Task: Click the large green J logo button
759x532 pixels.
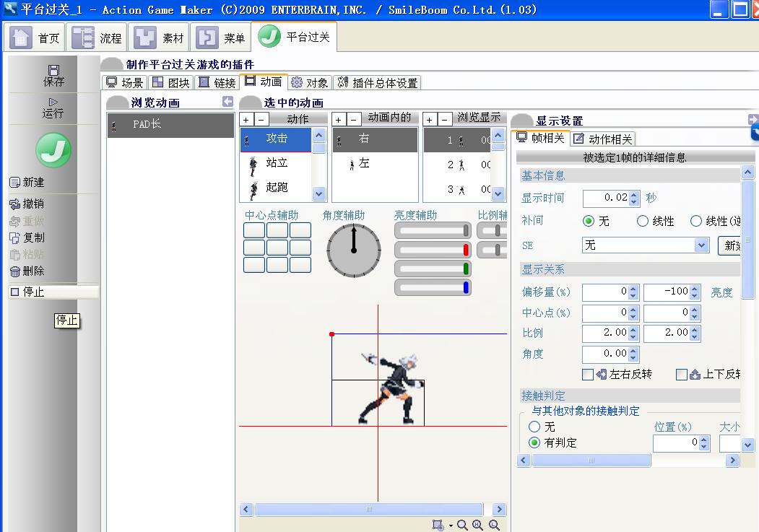Action: [53, 150]
